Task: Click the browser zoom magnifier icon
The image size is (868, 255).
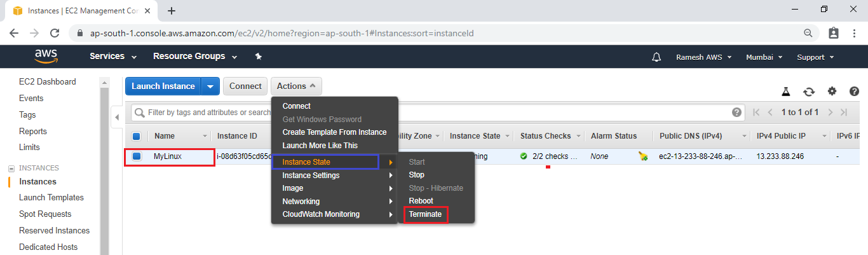Action: [808, 33]
